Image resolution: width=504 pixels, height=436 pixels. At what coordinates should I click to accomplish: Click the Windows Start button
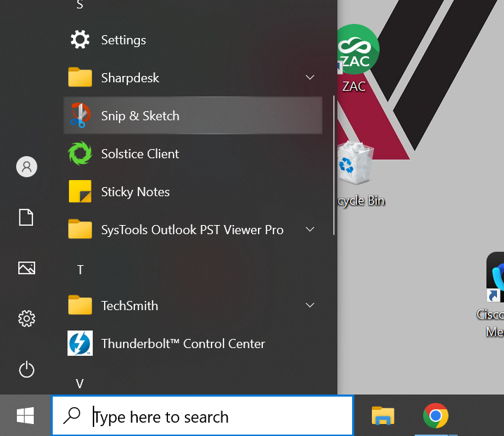(x=25, y=416)
